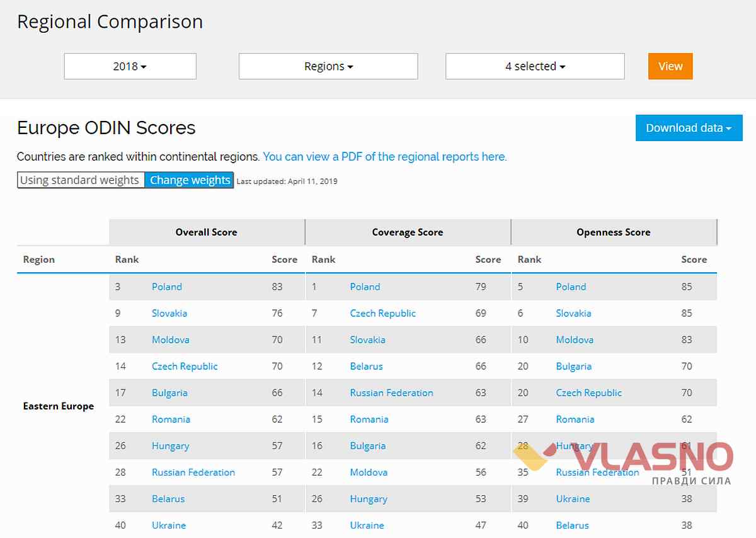Click Poland's coverage score value 79
Image resolution: width=756 pixels, height=538 pixels.
click(x=481, y=287)
